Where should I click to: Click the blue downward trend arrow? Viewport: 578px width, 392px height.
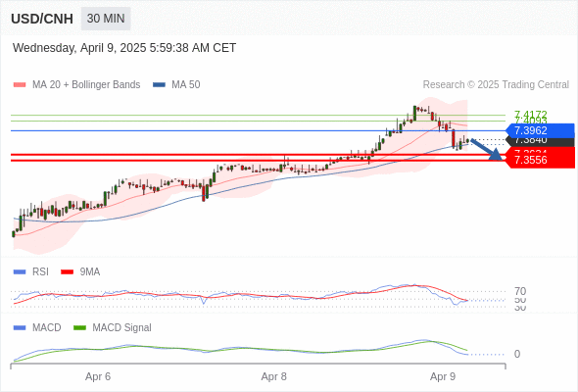486,149
